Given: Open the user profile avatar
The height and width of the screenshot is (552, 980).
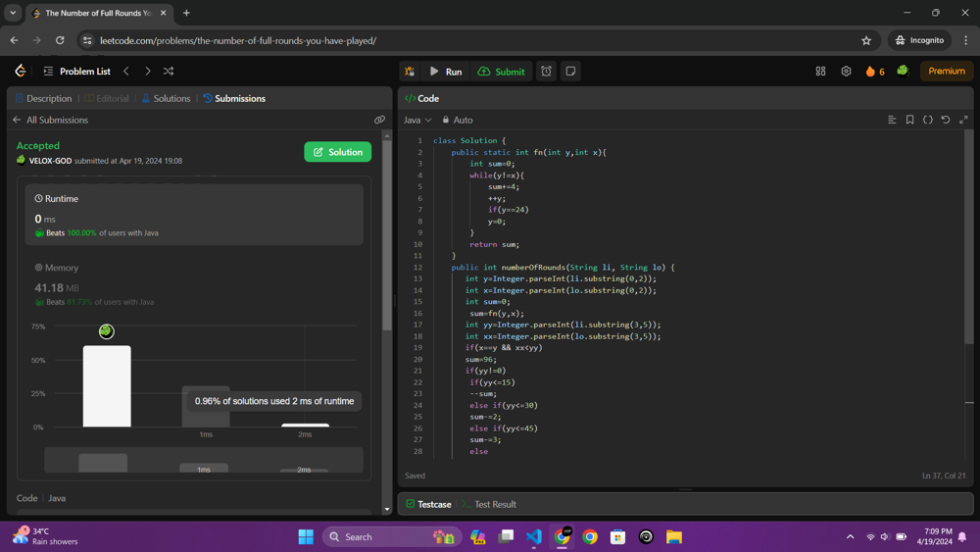Looking at the screenshot, I should pyautogui.click(x=903, y=71).
